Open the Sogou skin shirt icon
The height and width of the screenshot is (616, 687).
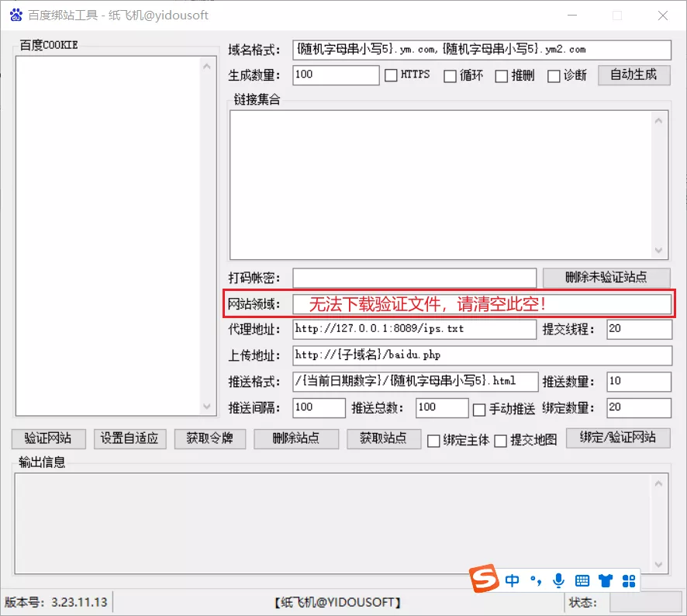click(x=606, y=580)
